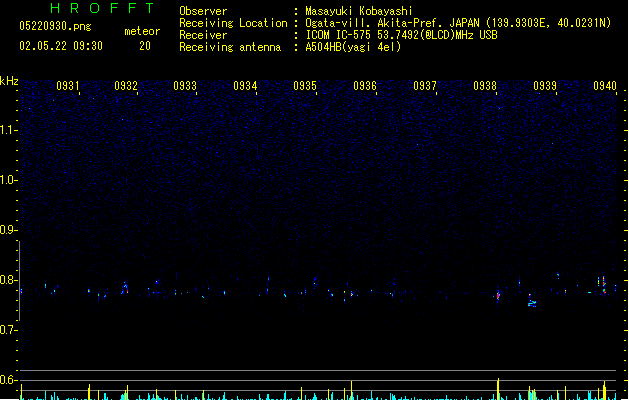Click the Ogata-vill. Akita-Pref. JAPAN location text
629x400 pixels.
click(458, 23)
